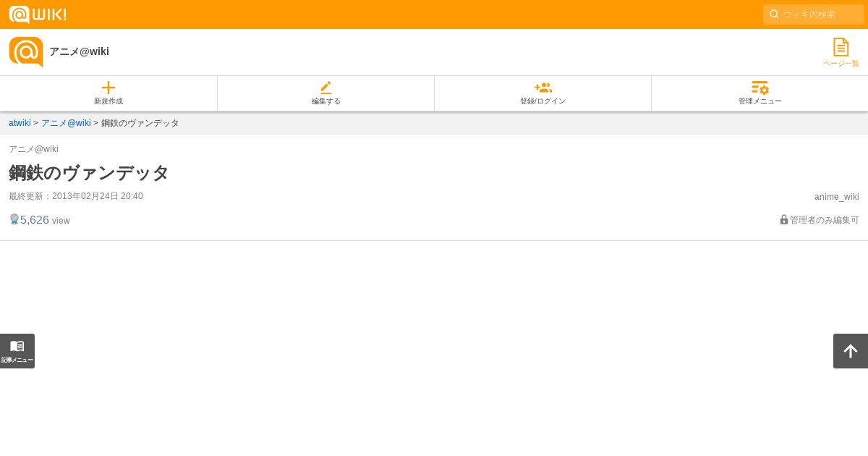Open the 管理メニュー admin menu
This screenshot has width=868, height=456.
tap(759, 93)
